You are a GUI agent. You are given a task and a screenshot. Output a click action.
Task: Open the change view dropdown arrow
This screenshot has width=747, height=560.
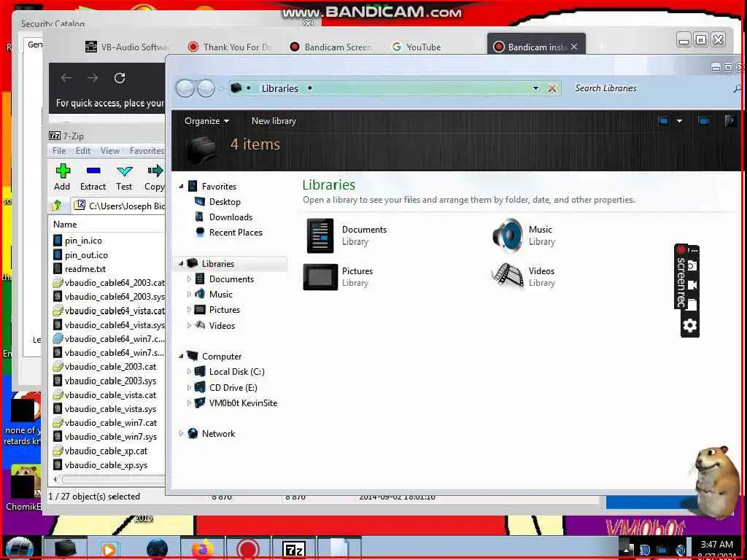tap(679, 121)
